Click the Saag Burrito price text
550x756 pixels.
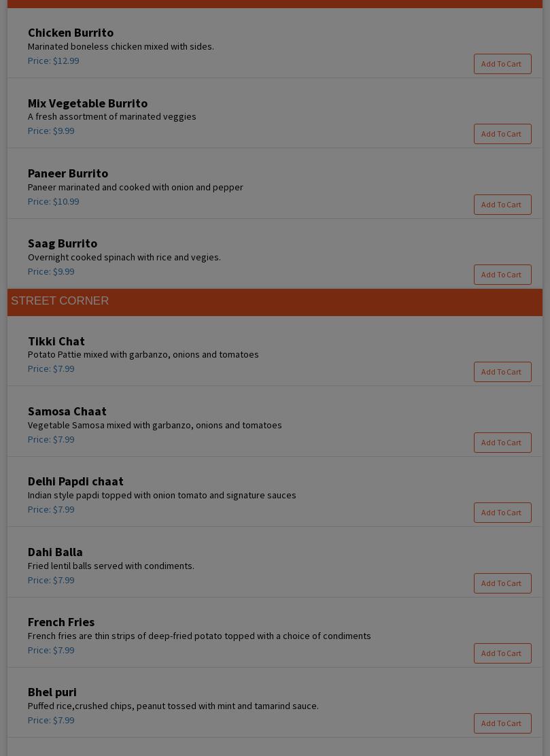pyautogui.click(x=51, y=272)
